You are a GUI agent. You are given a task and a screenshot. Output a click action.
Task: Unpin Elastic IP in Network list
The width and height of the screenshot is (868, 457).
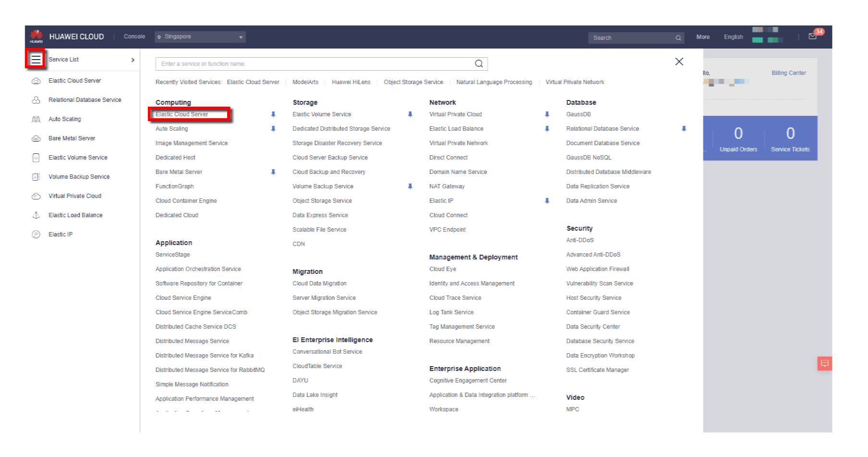547,201
